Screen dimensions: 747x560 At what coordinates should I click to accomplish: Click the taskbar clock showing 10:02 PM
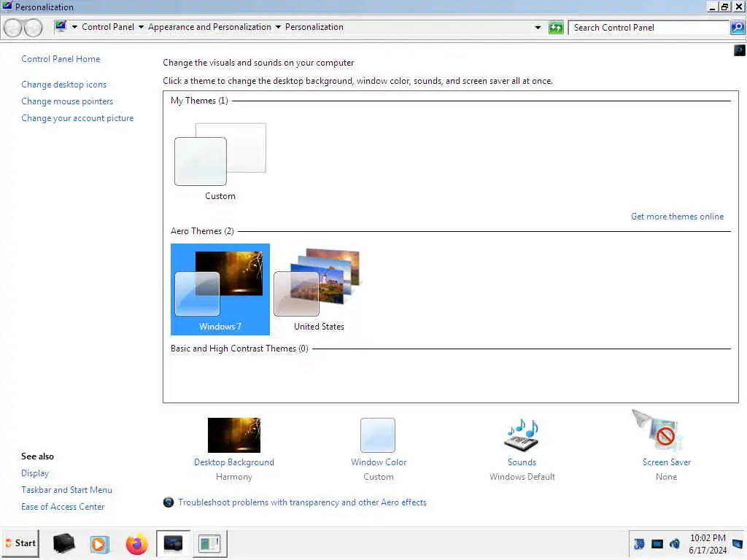pos(708,543)
